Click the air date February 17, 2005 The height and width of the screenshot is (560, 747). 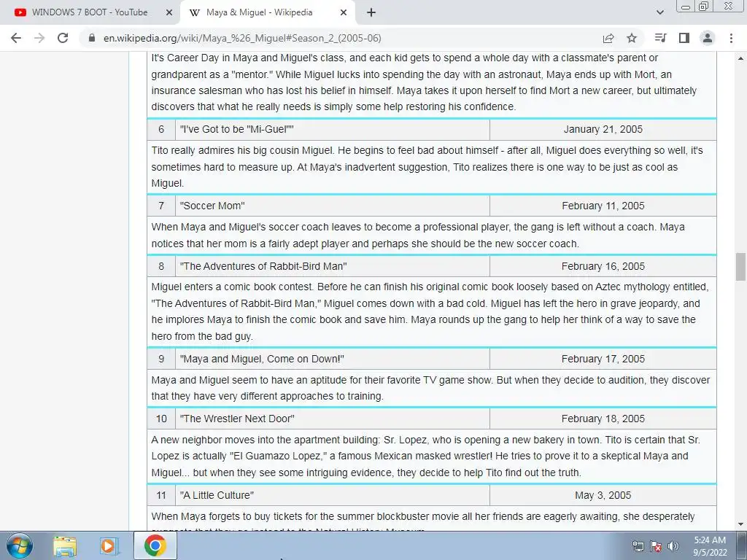pos(603,359)
